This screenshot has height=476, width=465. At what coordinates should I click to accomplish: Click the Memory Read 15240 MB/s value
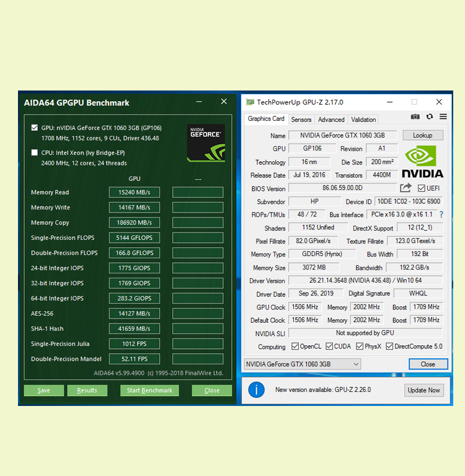tap(135, 192)
